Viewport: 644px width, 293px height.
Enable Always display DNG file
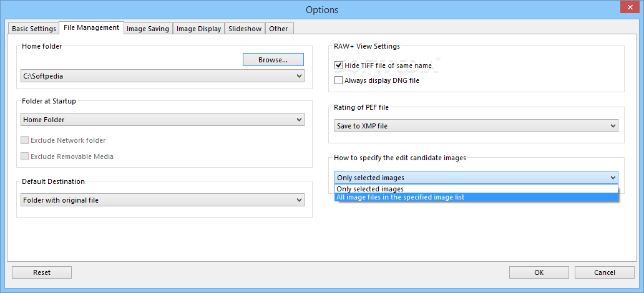[338, 80]
